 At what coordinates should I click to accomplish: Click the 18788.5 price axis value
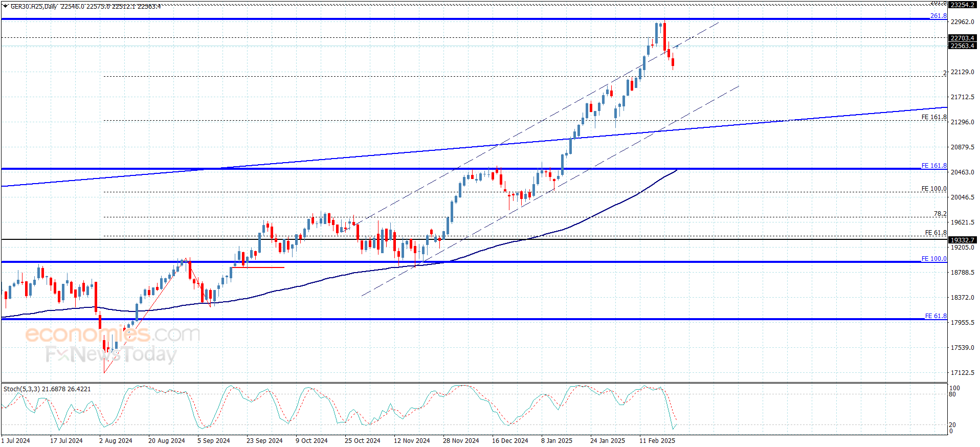(962, 273)
